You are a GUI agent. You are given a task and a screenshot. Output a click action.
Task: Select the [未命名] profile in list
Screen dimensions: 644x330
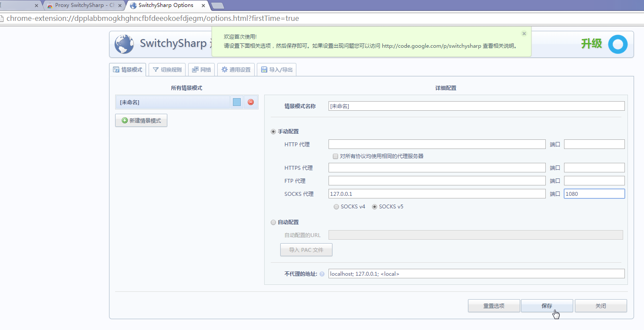point(173,102)
